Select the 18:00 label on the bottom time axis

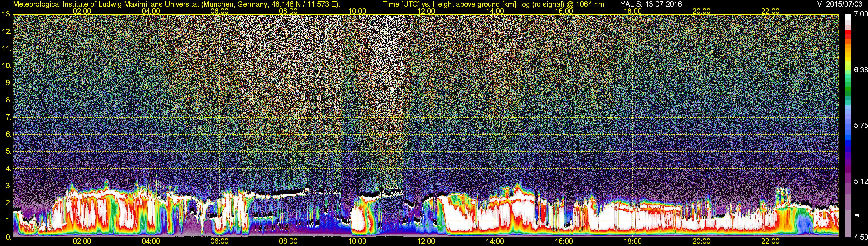[632, 241]
